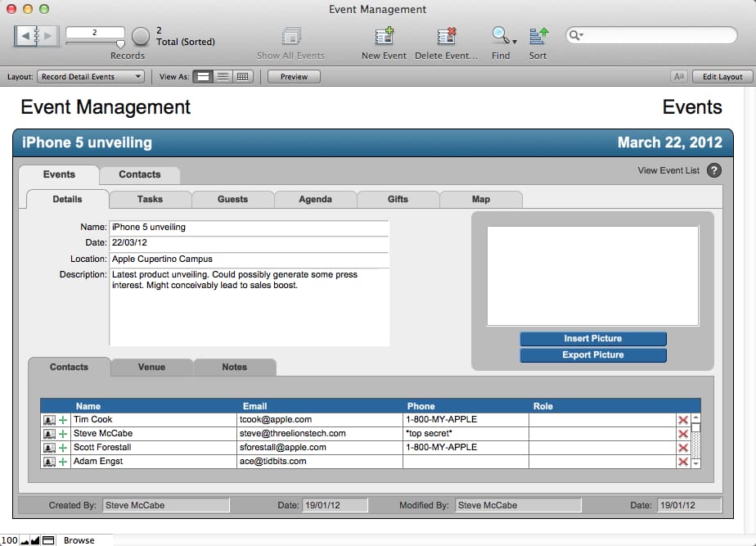Click into the Location field
The width and height of the screenshot is (756, 546).
click(x=249, y=259)
